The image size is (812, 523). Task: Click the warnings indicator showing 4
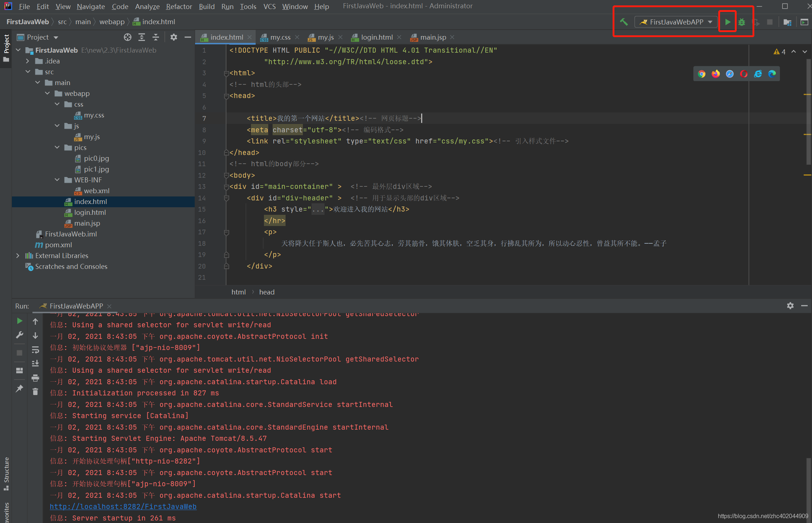click(x=780, y=52)
